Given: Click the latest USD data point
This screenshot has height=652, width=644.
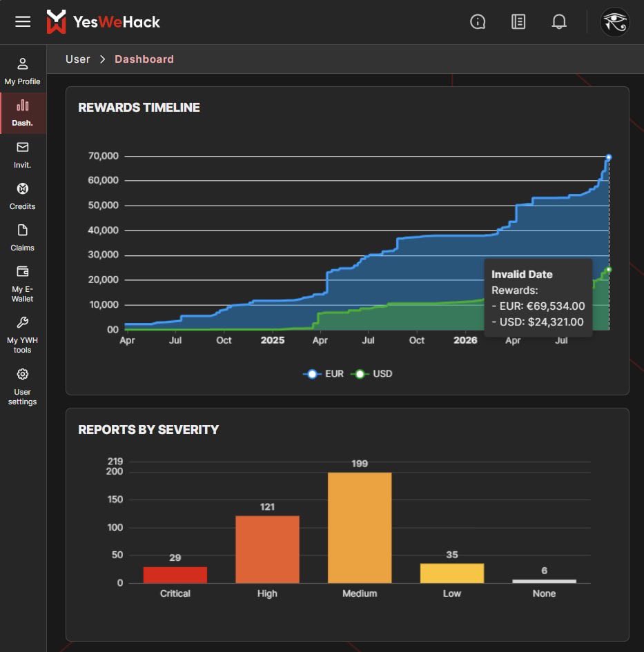Looking at the screenshot, I should tap(609, 270).
